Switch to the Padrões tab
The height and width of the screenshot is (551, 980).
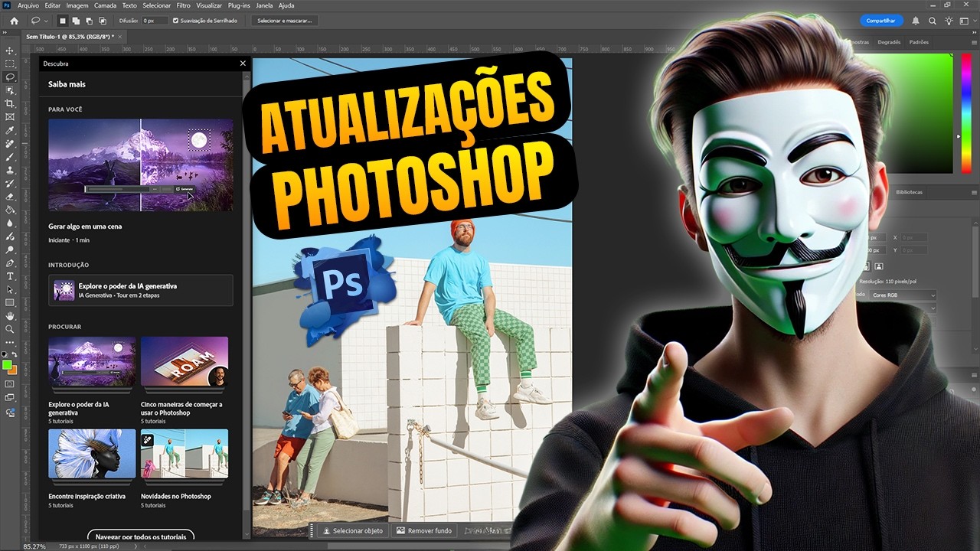(919, 42)
